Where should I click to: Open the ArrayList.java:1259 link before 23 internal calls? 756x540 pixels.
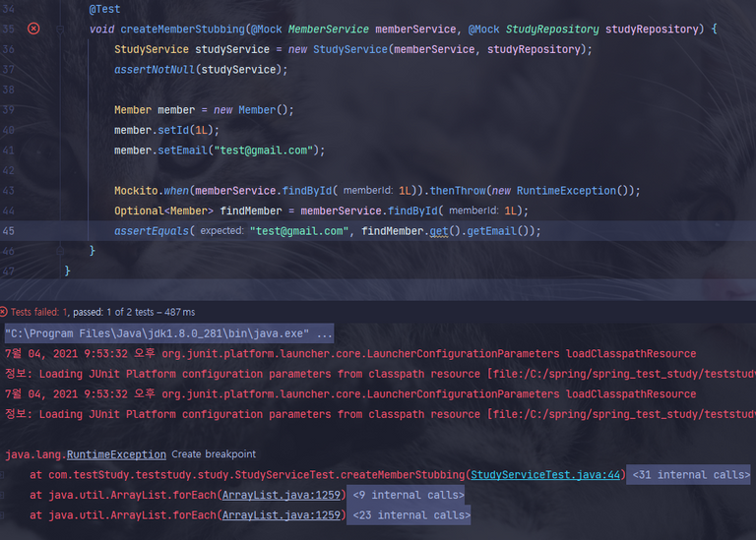(x=282, y=515)
